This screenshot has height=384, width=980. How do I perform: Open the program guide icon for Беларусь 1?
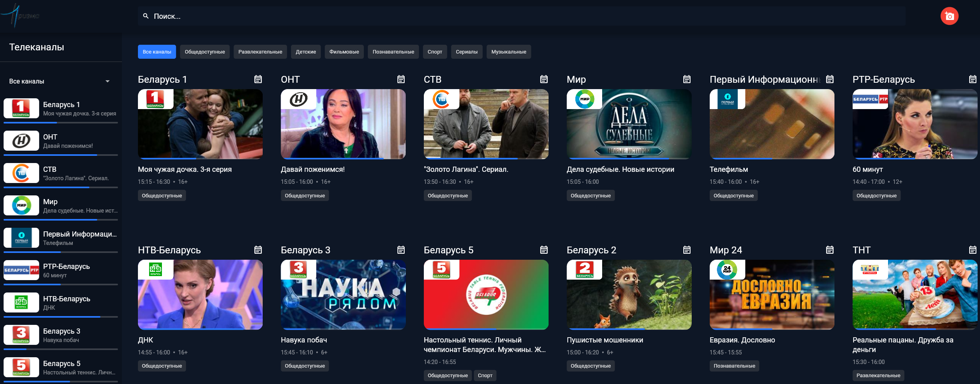[x=258, y=79]
